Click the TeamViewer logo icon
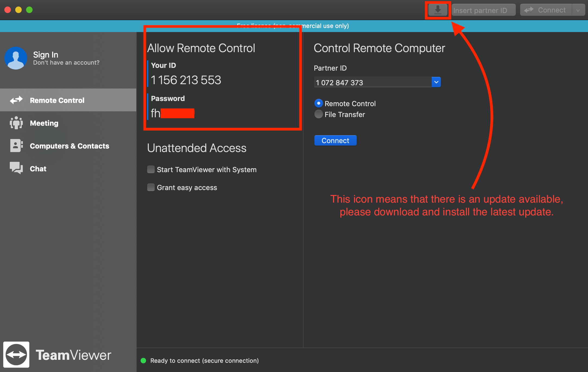Screen dimensions: 588x372 (16, 355)
